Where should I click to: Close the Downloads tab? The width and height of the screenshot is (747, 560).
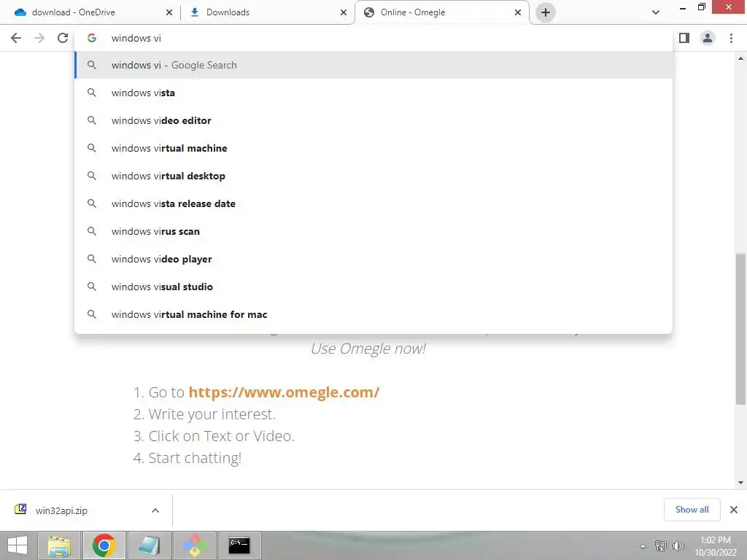(x=344, y=12)
